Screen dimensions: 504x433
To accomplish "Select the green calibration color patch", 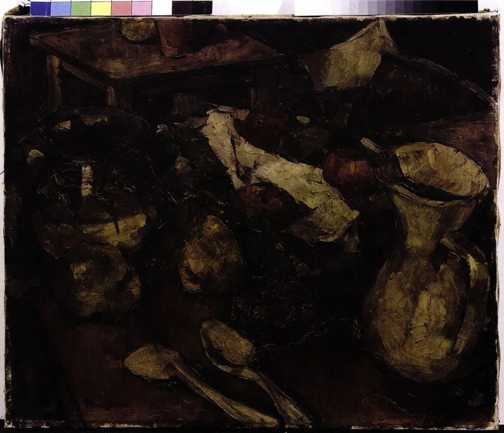I will [x=81, y=8].
